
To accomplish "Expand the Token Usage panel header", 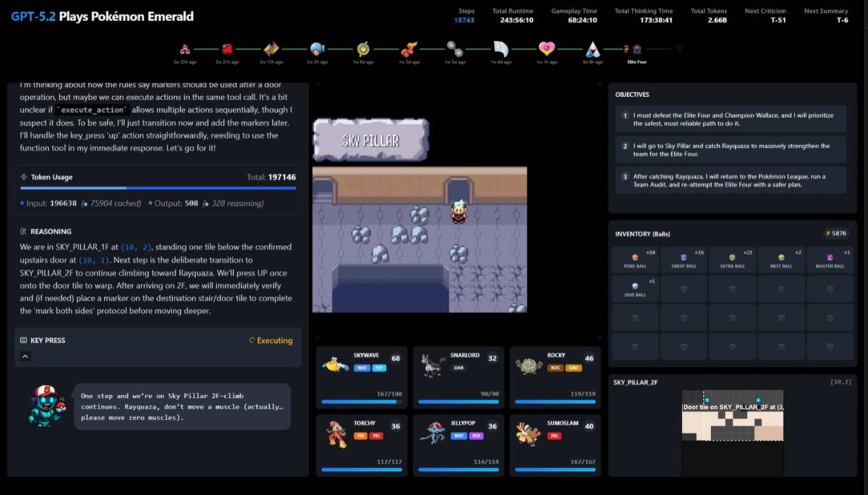I will coord(51,177).
